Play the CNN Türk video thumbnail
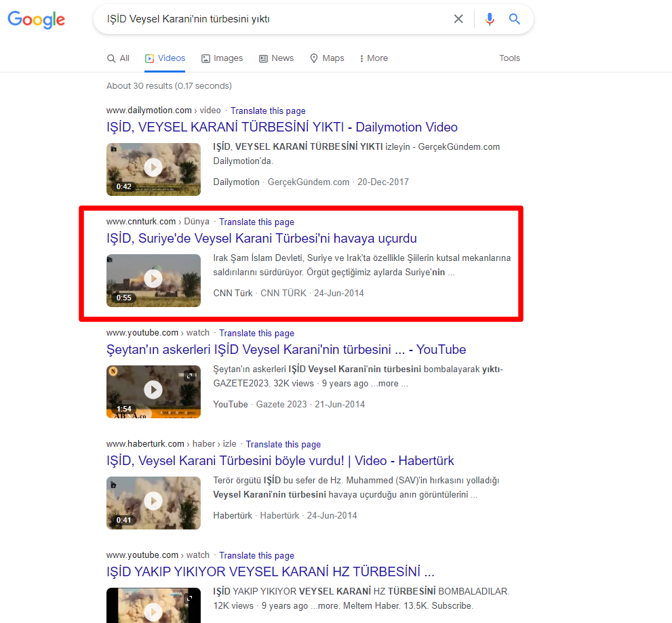Screen dimensions: 672x623 (153, 279)
